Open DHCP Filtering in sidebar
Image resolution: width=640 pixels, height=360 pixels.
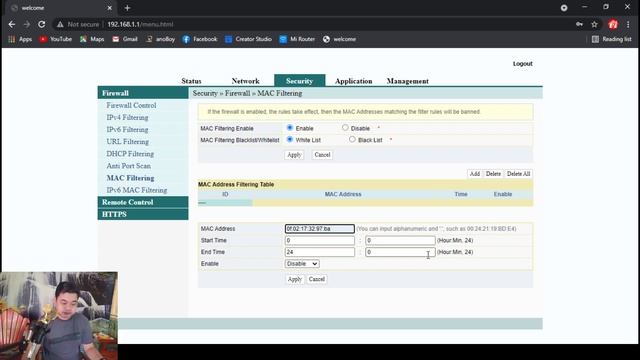click(130, 153)
